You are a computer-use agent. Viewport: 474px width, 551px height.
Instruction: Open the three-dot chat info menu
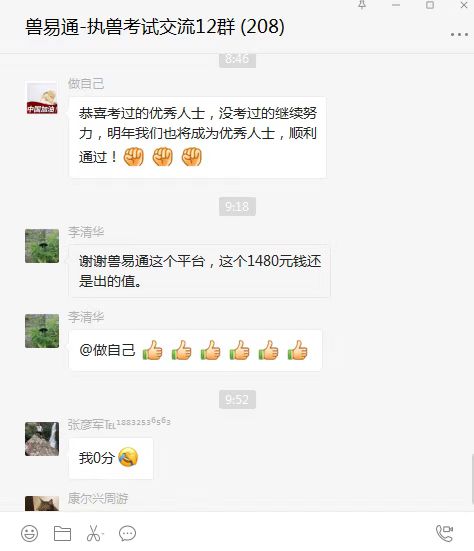pos(459,34)
